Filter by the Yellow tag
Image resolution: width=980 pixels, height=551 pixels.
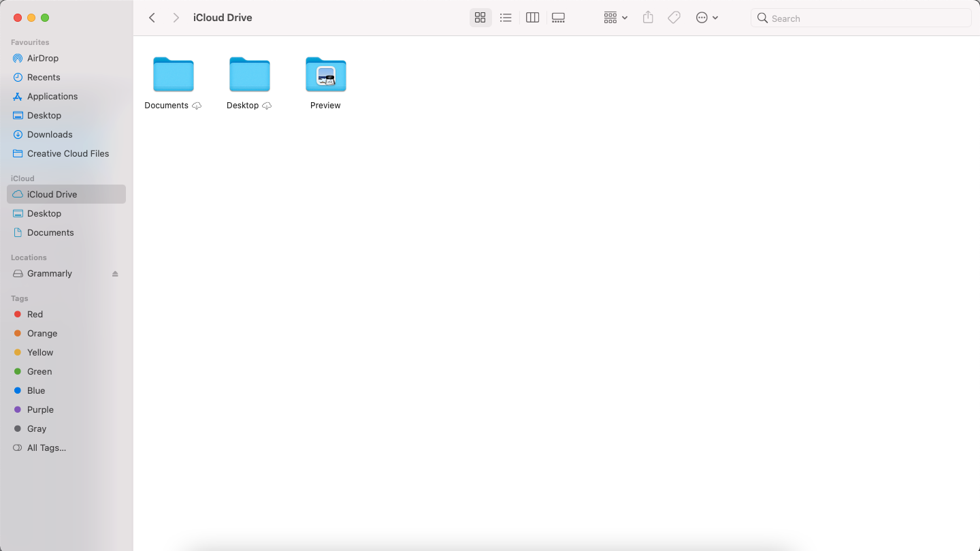pyautogui.click(x=66, y=353)
